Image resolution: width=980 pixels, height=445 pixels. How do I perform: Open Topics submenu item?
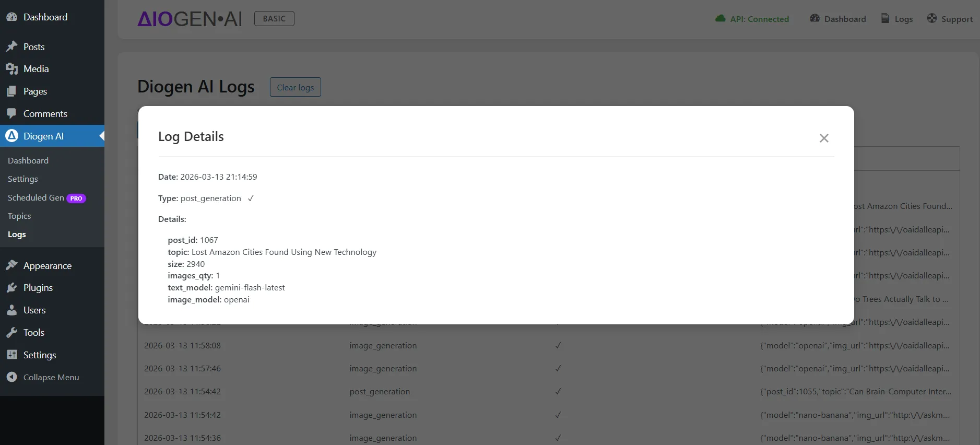pos(19,216)
